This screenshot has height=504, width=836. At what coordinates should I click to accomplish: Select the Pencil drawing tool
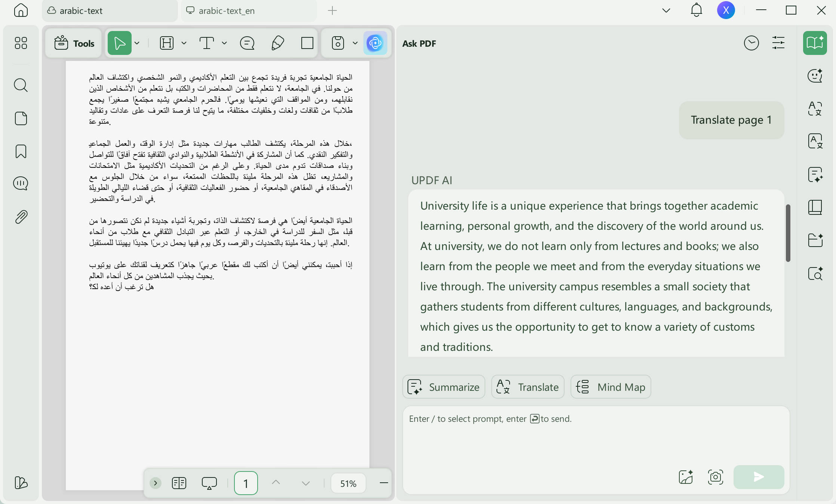click(x=277, y=43)
